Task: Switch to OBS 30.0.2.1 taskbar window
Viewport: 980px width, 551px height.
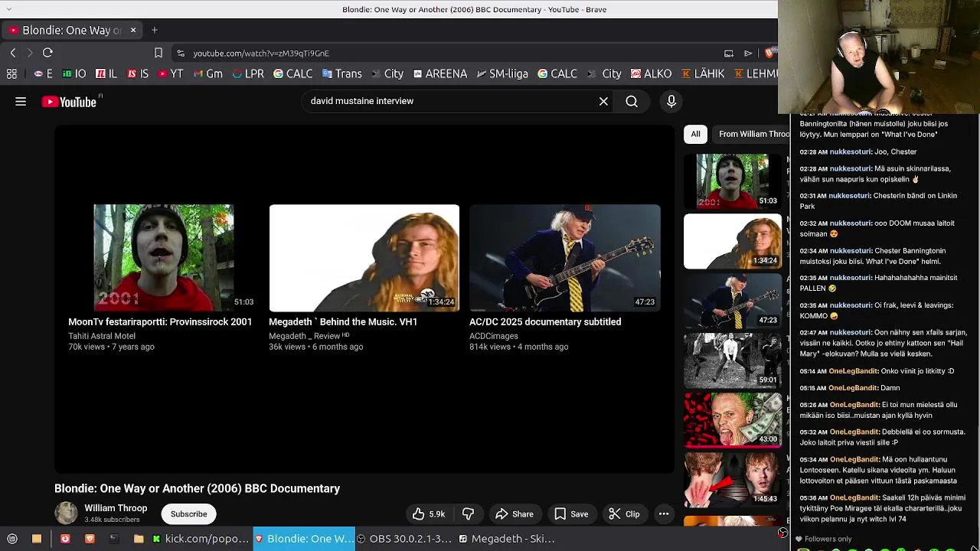Action: pos(405,539)
